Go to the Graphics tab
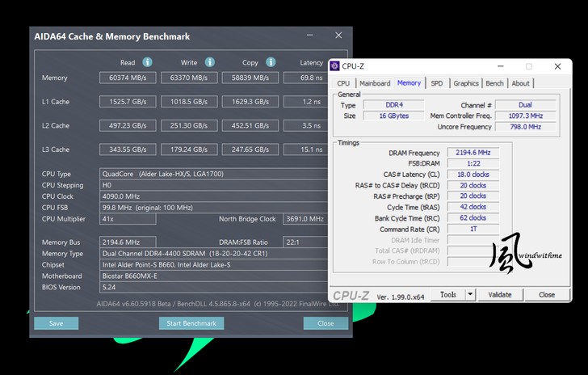588x375 pixels. tap(465, 83)
